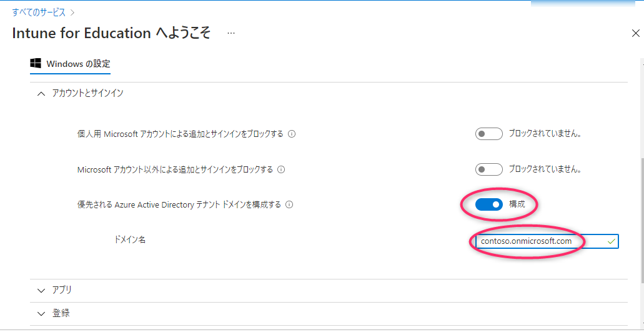Show info for Azure Active Directory tenant domain setting

289,204
